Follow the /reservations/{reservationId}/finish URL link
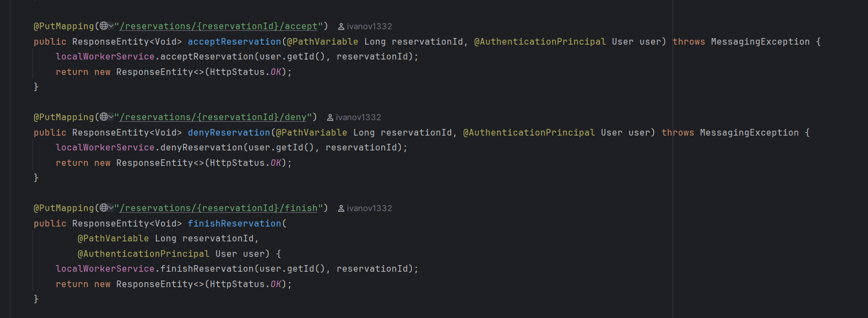 tap(219, 208)
